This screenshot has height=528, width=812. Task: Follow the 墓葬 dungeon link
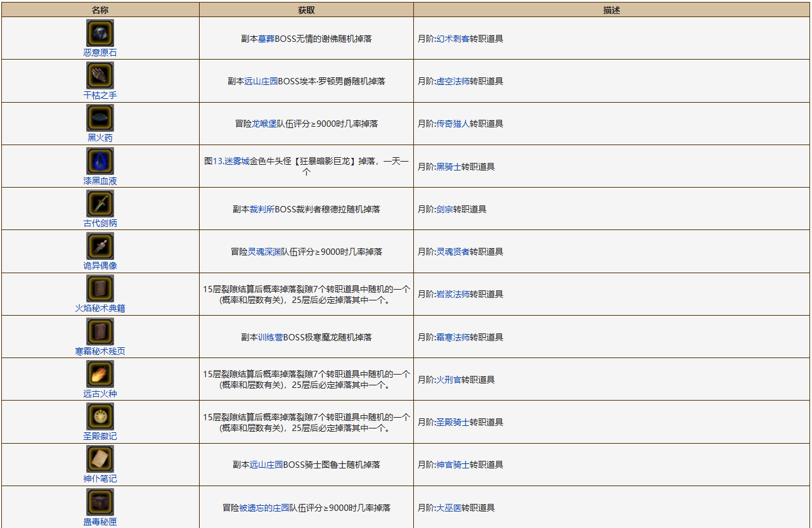point(266,39)
